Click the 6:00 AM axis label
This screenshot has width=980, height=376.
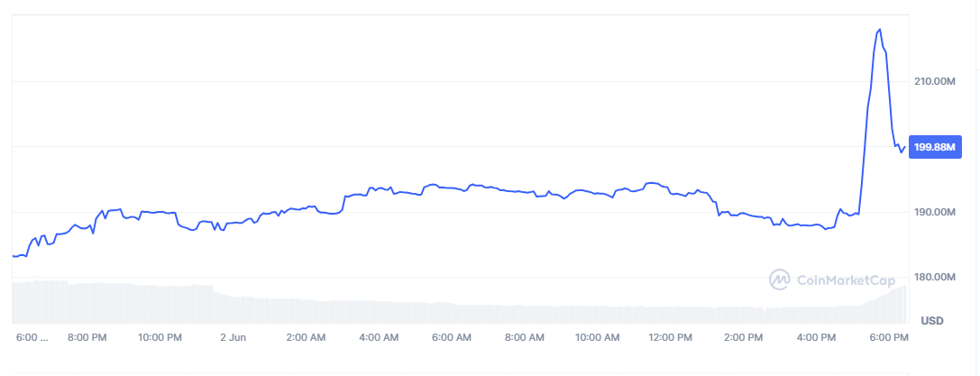[x=452, y=337]
